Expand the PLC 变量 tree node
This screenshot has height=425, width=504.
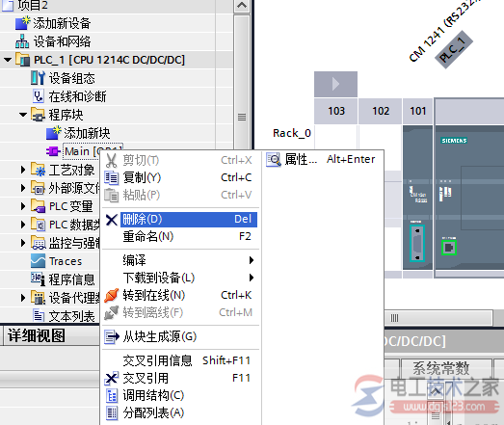click(x=23, y=206)
